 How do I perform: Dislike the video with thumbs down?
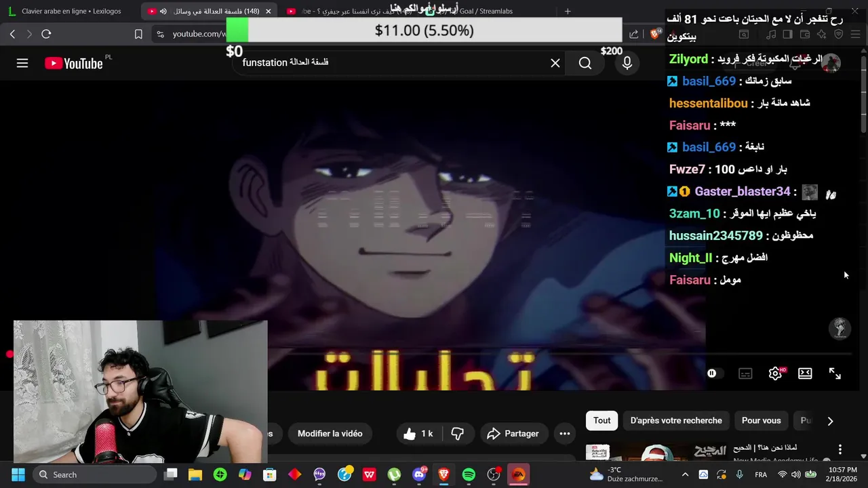(458, 434)
